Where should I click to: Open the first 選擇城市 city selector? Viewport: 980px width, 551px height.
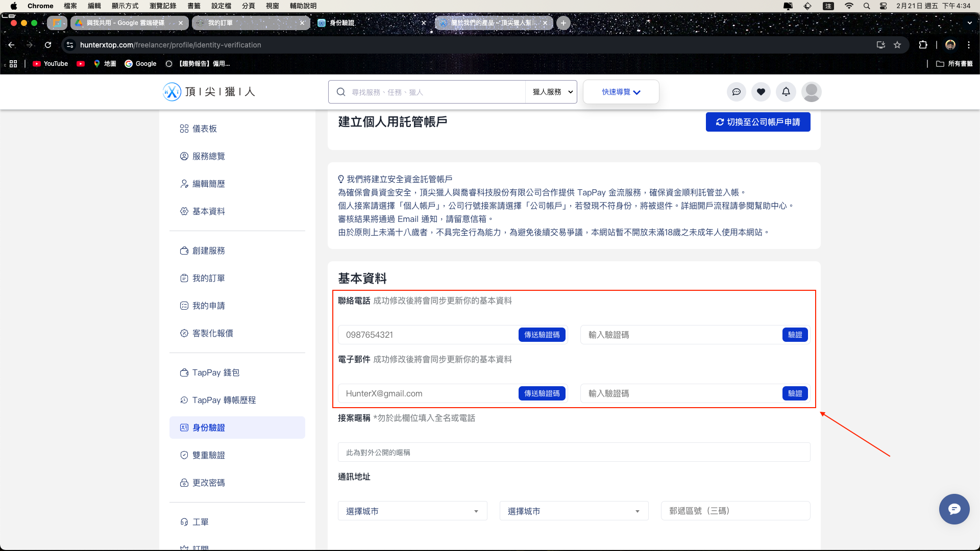click(x=412, y=511)
